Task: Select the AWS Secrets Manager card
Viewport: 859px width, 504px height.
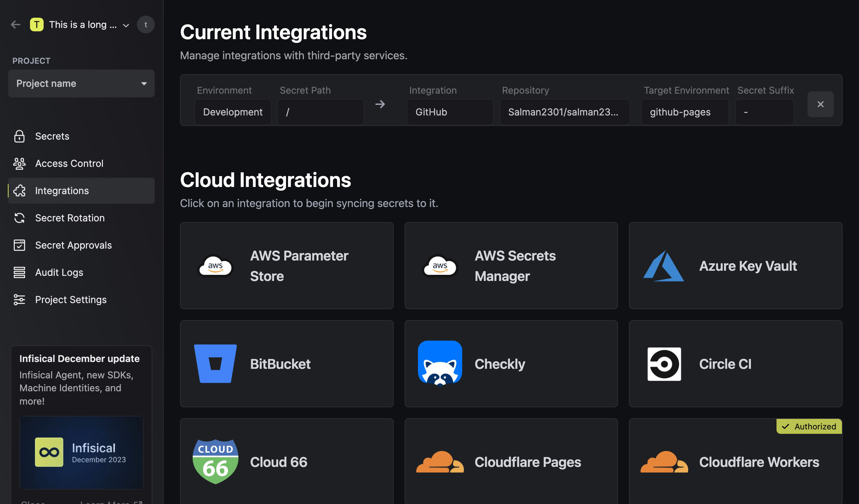Action: coord(511,266)
